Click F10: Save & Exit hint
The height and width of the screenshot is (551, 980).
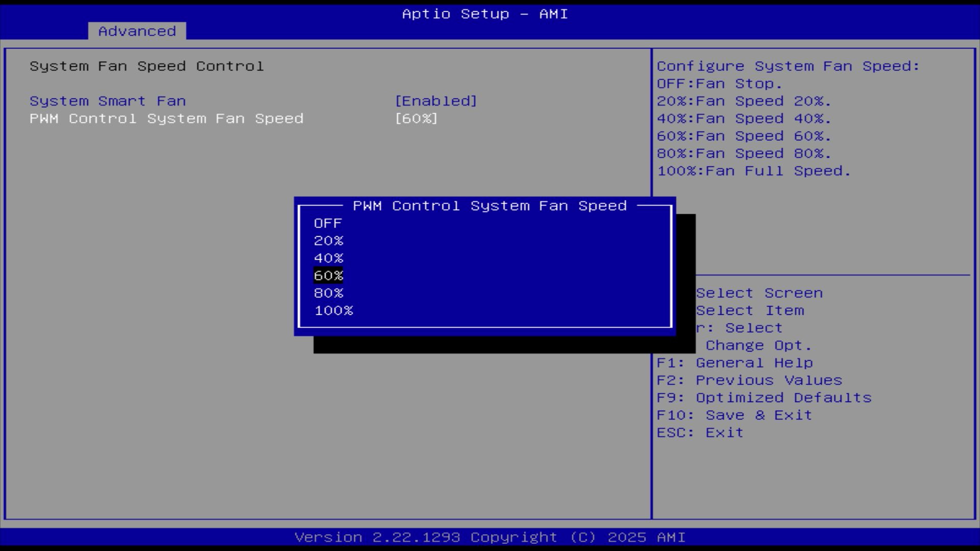coord(734,415)
